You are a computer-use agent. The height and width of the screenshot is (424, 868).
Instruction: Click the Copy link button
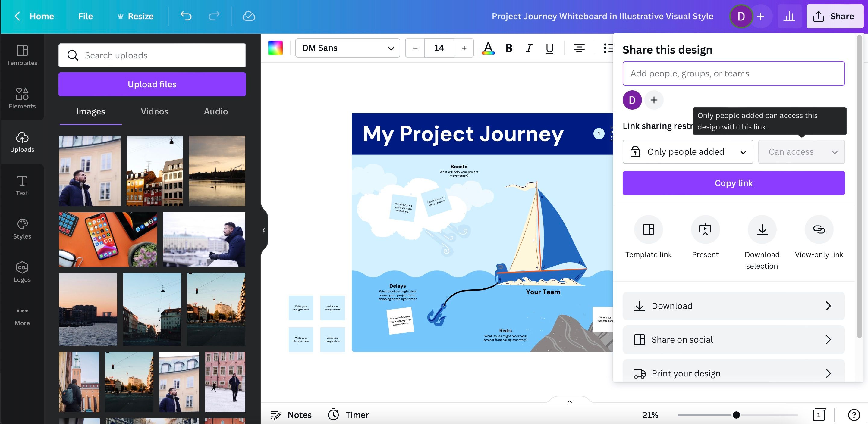coord(734,183)
